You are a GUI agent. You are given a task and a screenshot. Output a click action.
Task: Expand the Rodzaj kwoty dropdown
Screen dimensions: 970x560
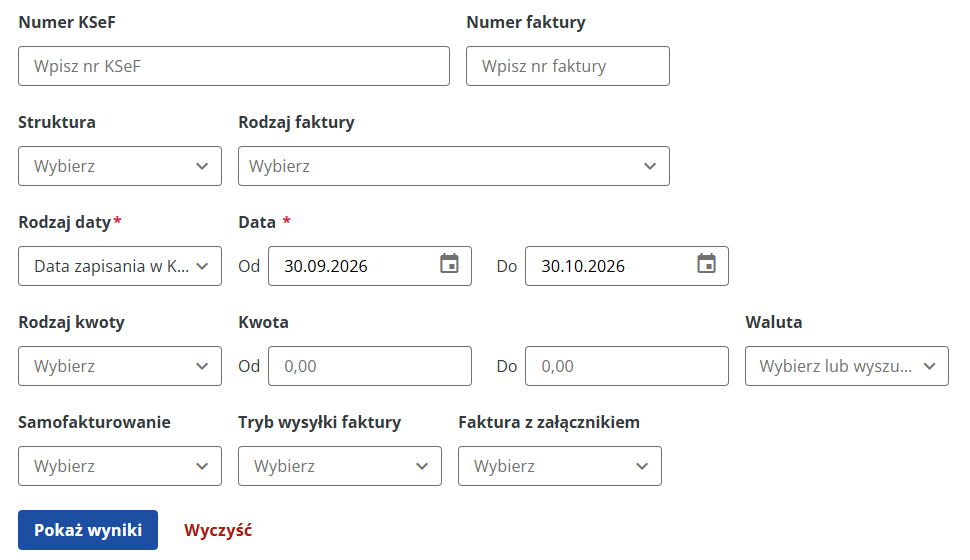click(120, 366)
